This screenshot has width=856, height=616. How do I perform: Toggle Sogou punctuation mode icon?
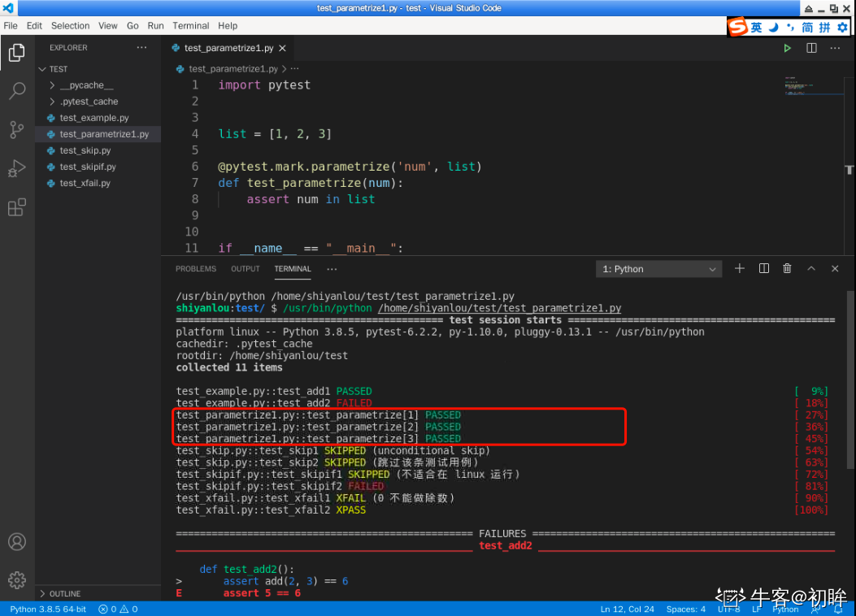[x=790, y=28]
